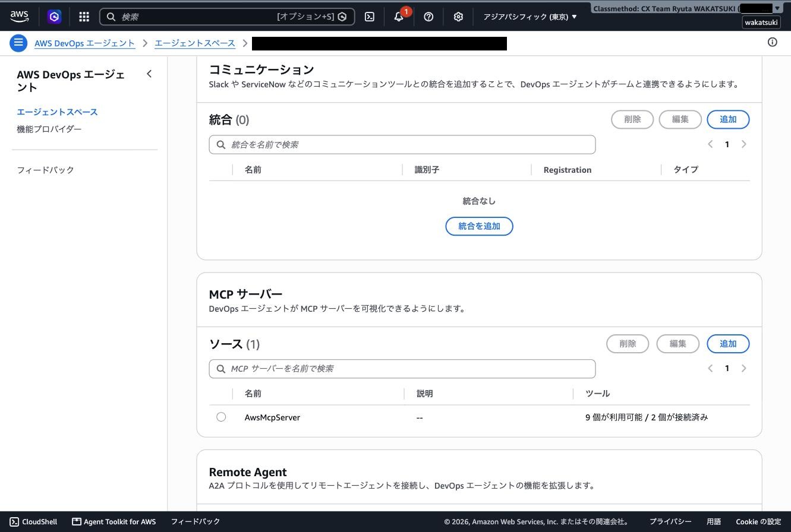Screen dimensions: 791x532
Task: Toggle the side navigation hamburger button
Action: (x=18, y=43)
